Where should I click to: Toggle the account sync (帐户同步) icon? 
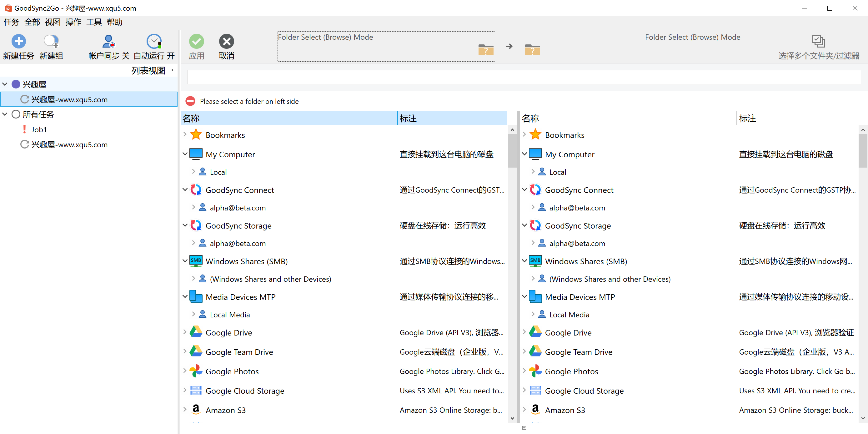coord(108,42)
